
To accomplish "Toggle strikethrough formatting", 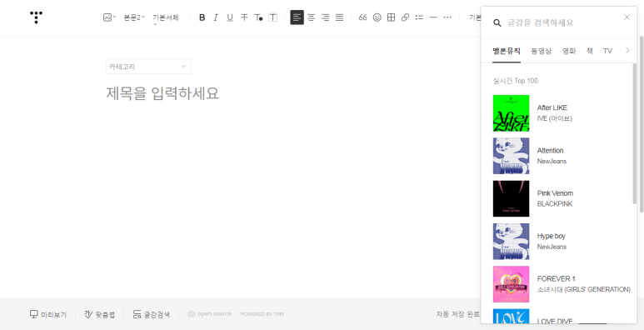I will coord(244,17).
